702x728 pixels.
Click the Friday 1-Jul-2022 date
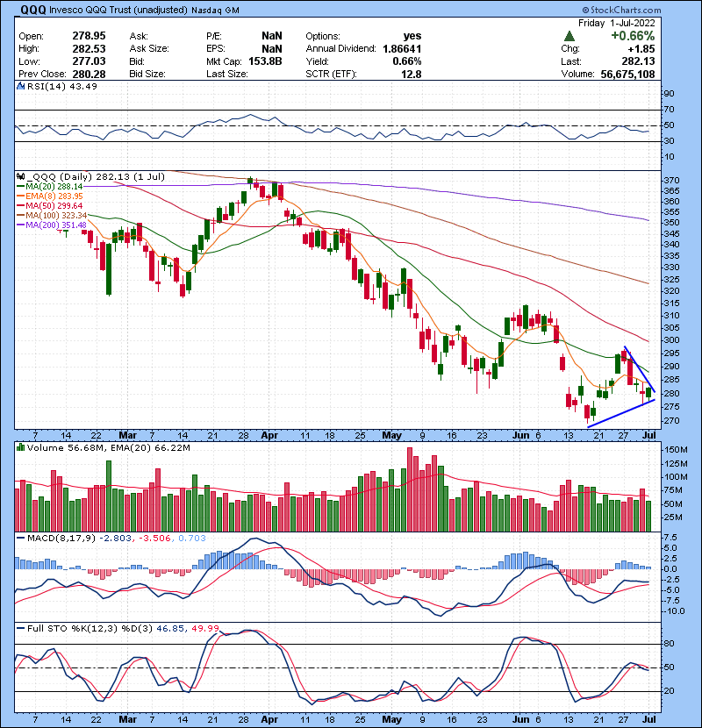[x=617, y=23]
